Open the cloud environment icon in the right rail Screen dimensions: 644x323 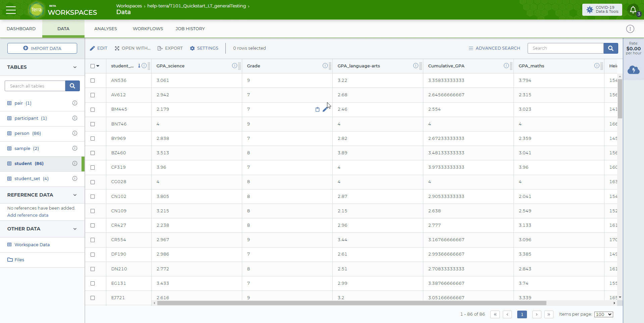634,70
